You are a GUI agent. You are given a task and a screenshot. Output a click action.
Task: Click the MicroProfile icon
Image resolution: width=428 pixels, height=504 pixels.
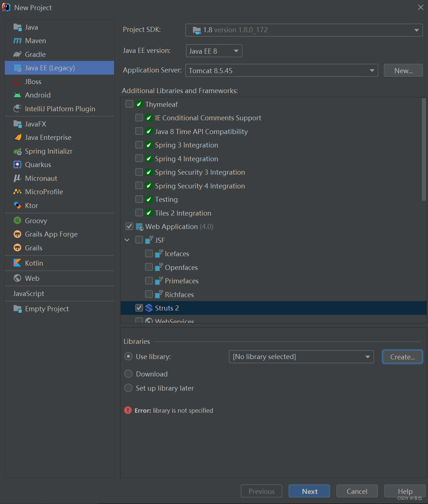[17, 192]
